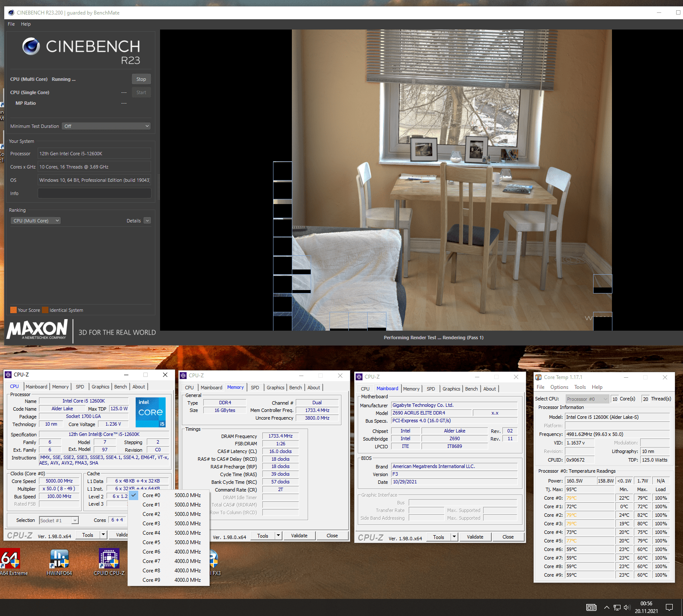Switch to About tab in Mainboard CPU-Z
Screen dimensions: 683x616
[490, 389]
